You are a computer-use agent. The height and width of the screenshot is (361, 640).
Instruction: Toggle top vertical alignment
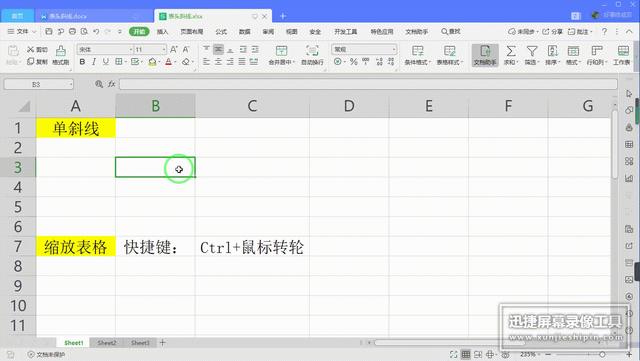(206, 49)
